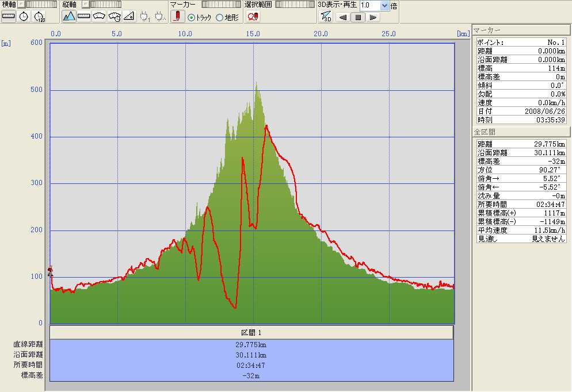The image size is (572, 392).
Task: Click the 11.5km/h average speed value
Action: 550,230
